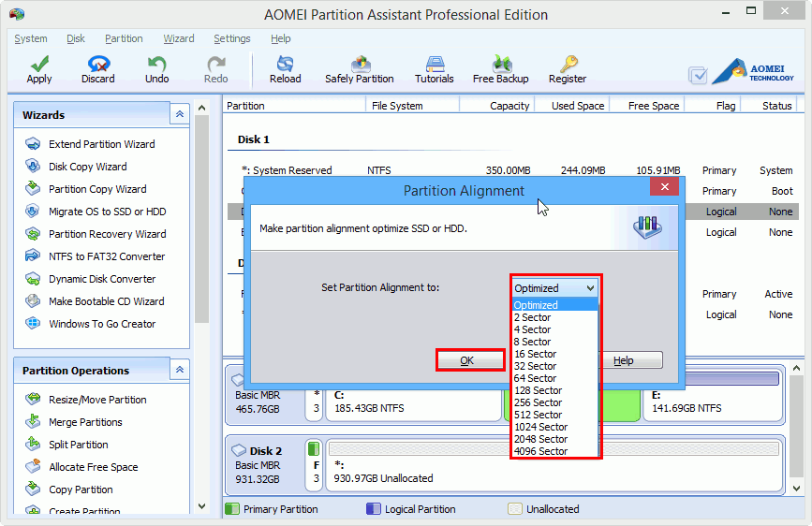
Task: Launch Dynamic Disk Converter
Action: tap(102, 279)
